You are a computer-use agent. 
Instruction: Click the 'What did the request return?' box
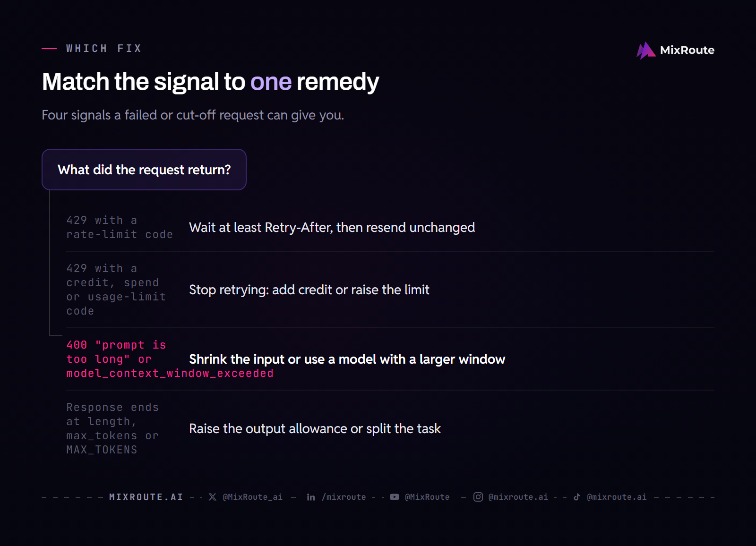[x=144, y=170]
